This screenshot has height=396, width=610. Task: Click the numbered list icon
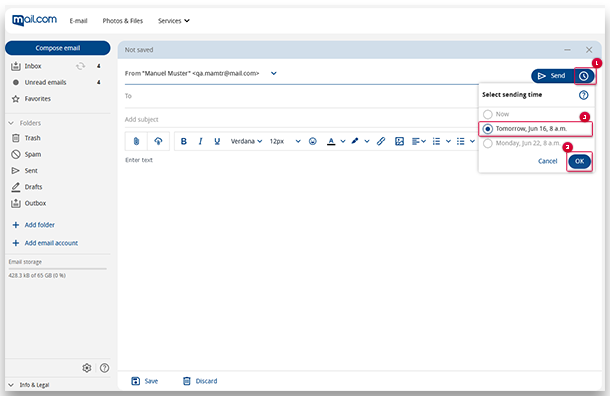tap(436, 141)
